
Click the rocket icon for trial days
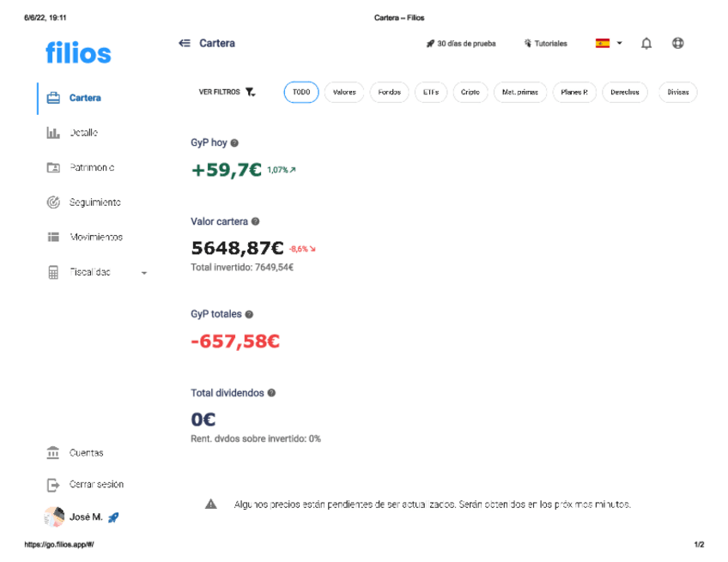(430, 44)
